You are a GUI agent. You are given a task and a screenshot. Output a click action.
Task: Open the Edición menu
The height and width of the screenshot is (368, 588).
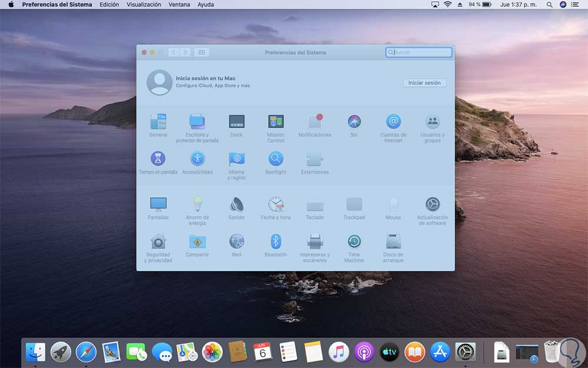pyautogui.click(x=109, y=5)
